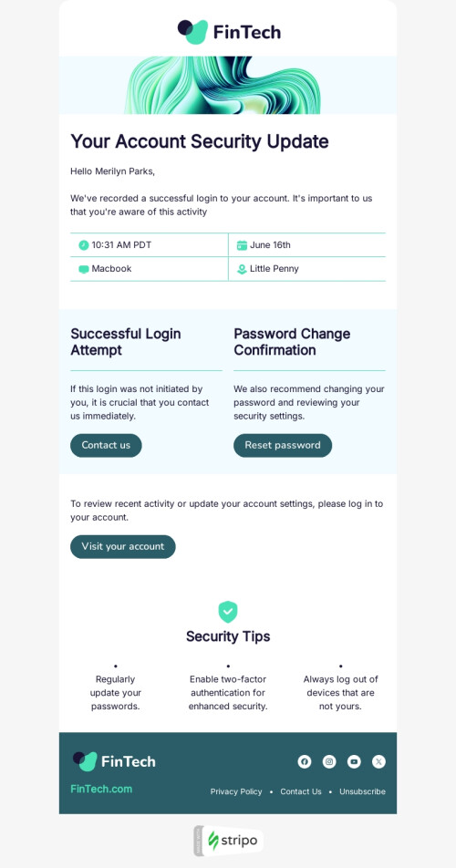Click the calendar icon next to June 16th
The width and height of the screenshot is (456, 868).
pos(242,245)
